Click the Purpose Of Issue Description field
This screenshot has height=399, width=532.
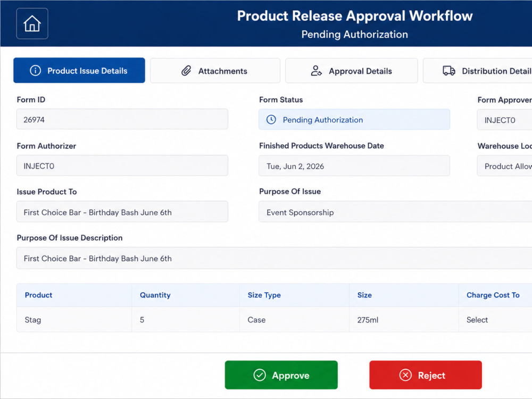pos(274,258)
